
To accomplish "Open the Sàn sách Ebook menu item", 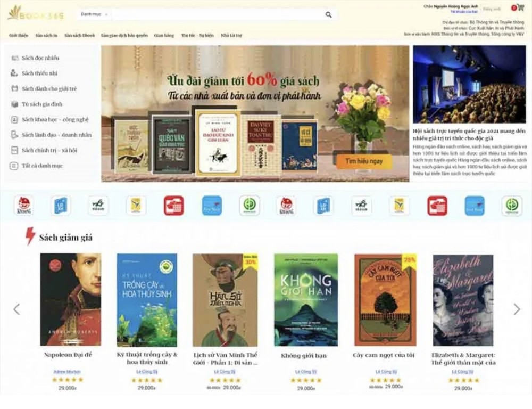I will pos(79,35).
